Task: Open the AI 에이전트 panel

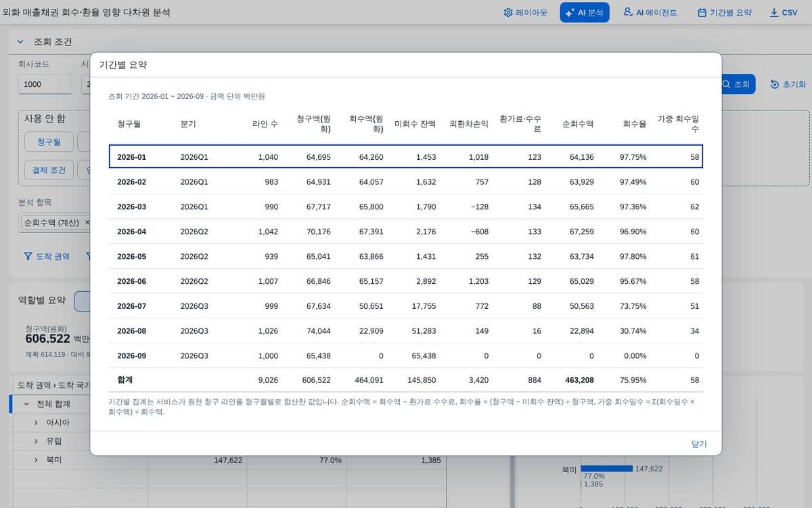Action: 650,12
